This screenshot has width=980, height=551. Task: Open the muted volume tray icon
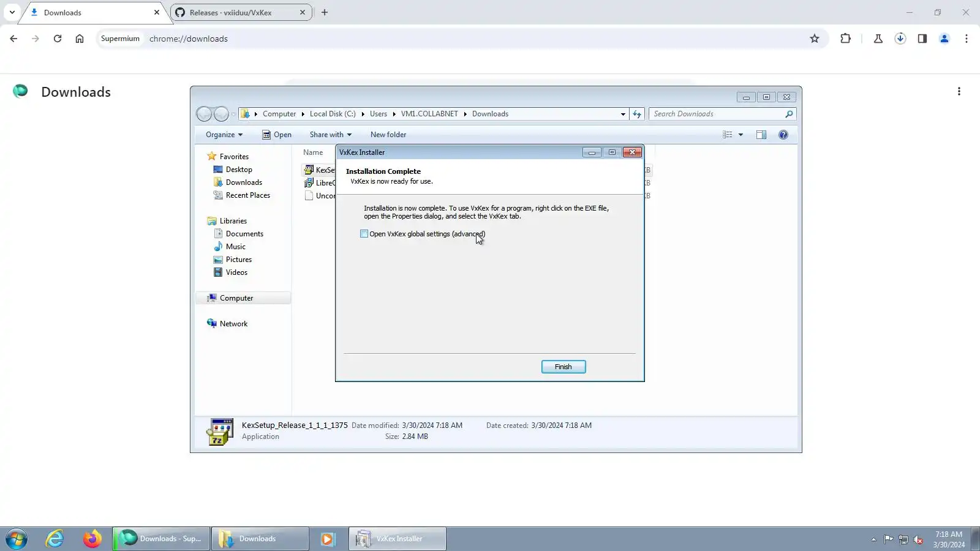tap(918, 539)
